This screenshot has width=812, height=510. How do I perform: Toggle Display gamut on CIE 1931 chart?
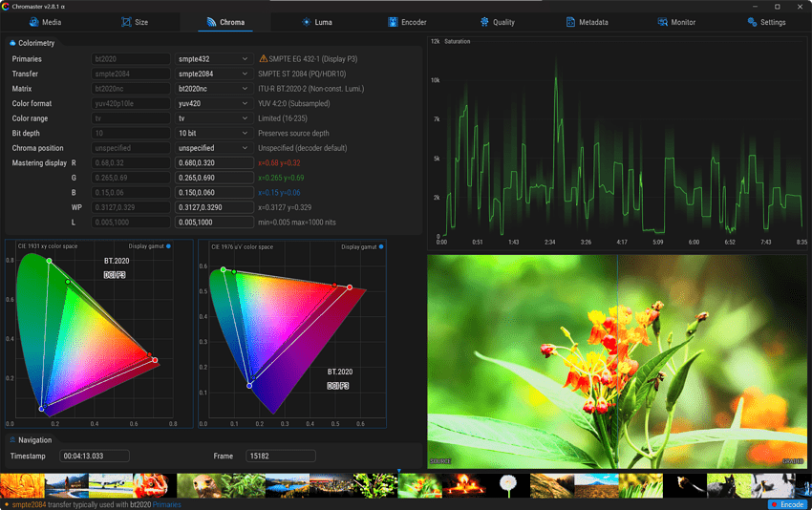[x=168, y=246]
